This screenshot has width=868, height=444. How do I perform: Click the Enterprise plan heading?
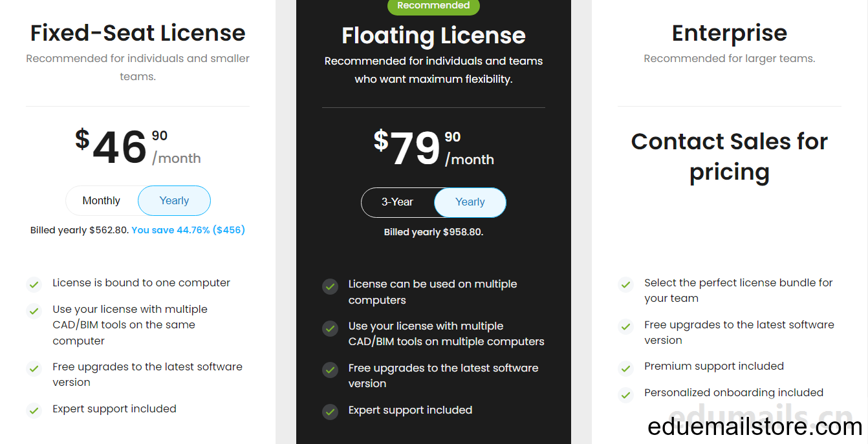[730, 33]
